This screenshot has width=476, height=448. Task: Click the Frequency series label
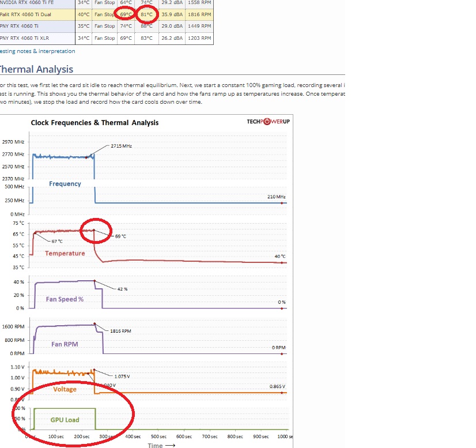(x=65, y=184)
